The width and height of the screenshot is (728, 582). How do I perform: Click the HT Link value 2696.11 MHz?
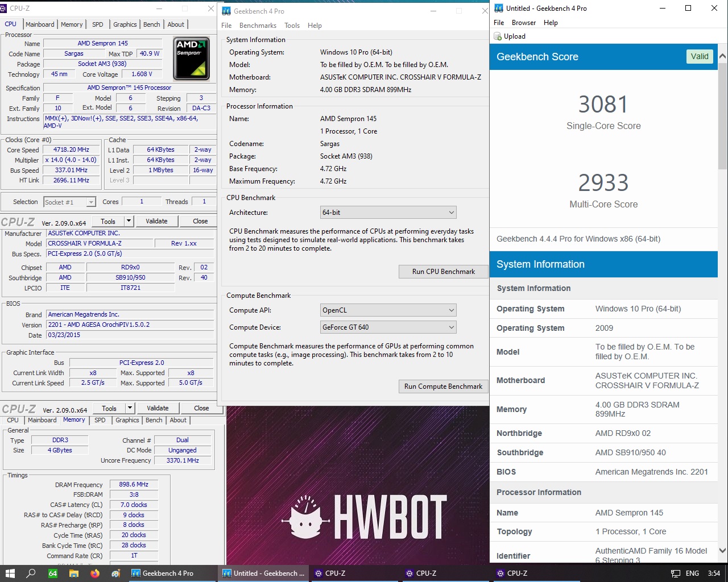point(71,180)
